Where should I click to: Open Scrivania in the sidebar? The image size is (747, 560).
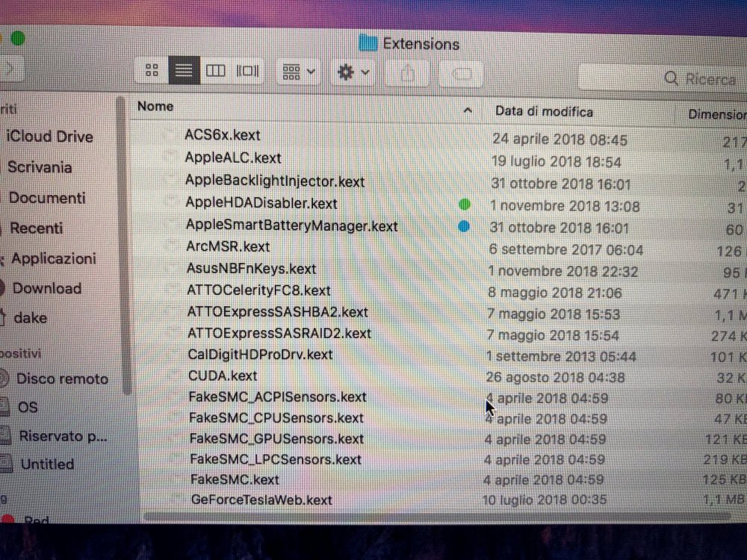pos(40,167)
